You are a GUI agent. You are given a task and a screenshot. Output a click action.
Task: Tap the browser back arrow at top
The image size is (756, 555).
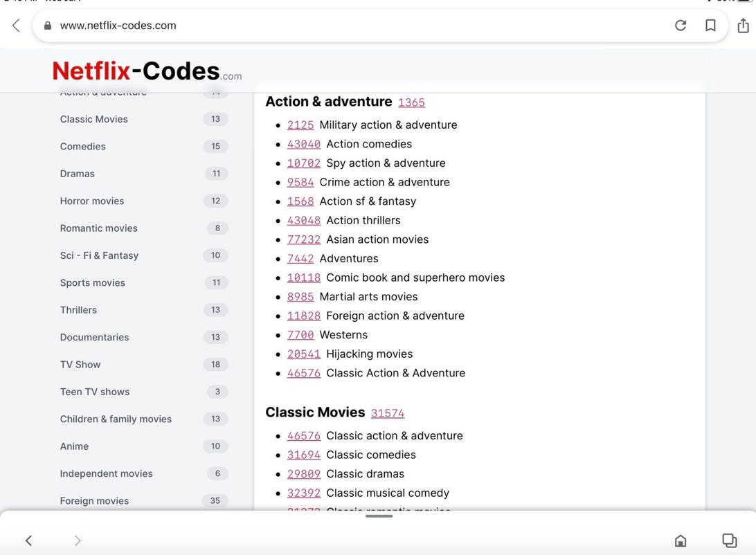pyautogui.click(x=16, y=26)
